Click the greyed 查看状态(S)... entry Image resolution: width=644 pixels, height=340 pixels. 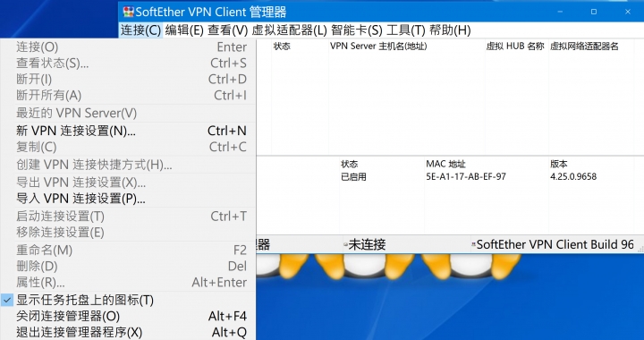[x=128, y=63]
